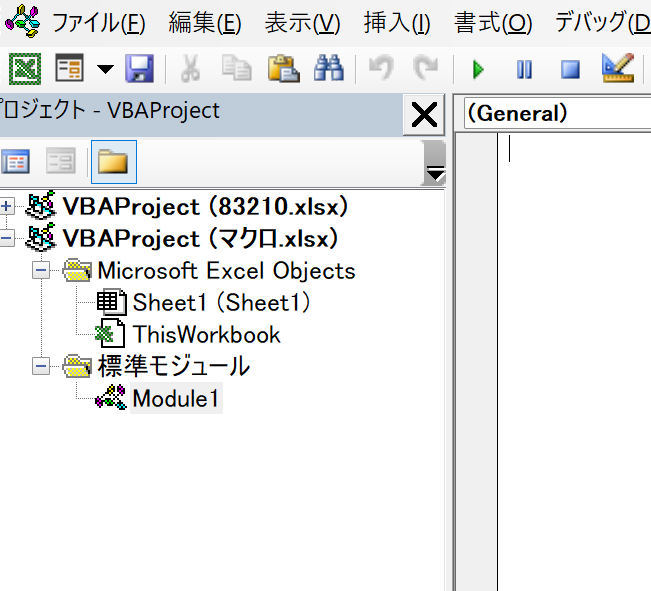Close the project explorer pane

pyautogui.click(x=424, y=115)
